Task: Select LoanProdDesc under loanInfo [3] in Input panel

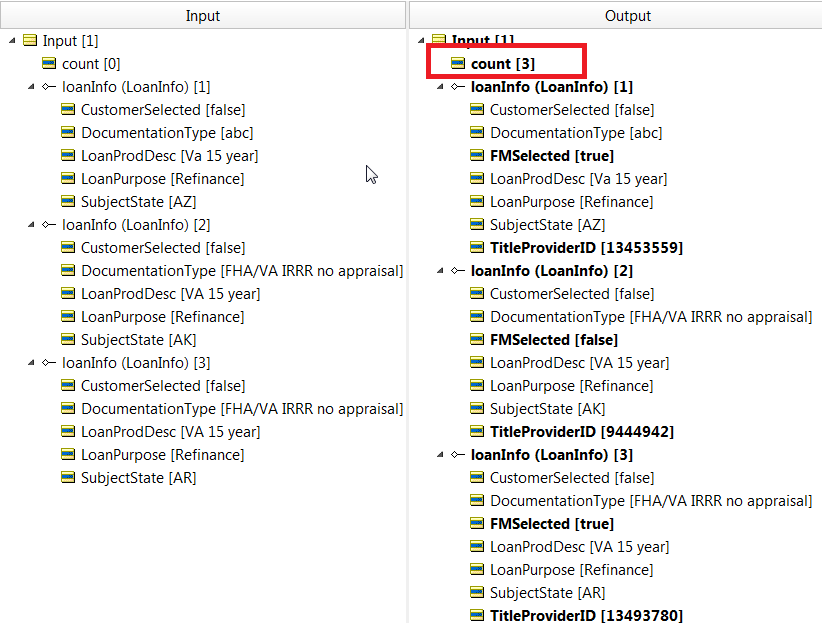Action: pos(170,431)
